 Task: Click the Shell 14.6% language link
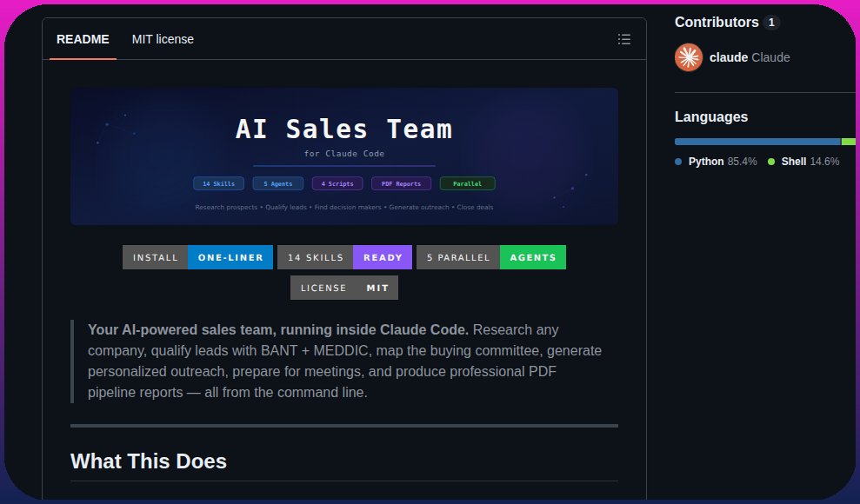[x=803, y=162]
